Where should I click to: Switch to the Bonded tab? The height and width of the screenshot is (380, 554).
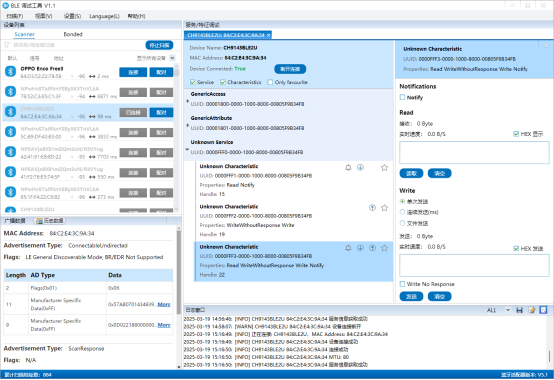[x=73, y=34]
